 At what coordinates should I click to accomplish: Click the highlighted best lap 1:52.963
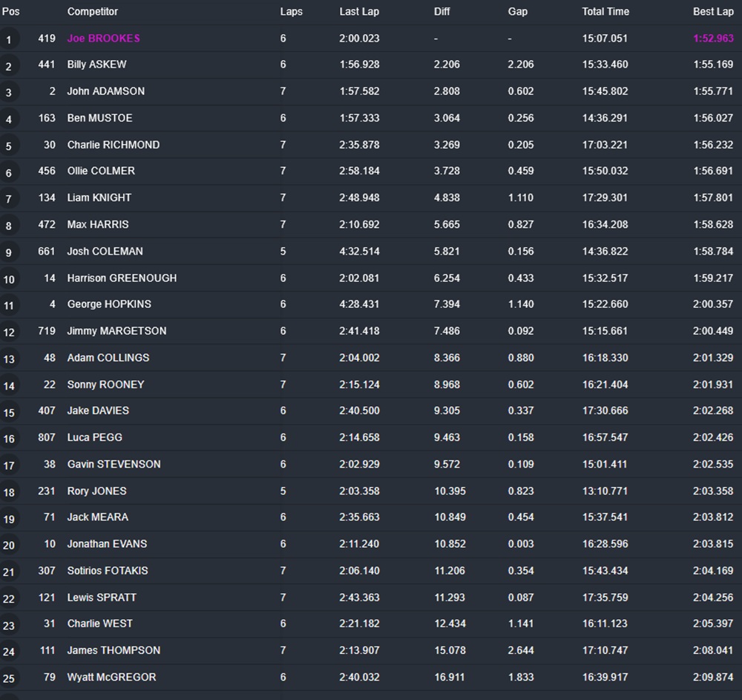click(x=713, y=39)
